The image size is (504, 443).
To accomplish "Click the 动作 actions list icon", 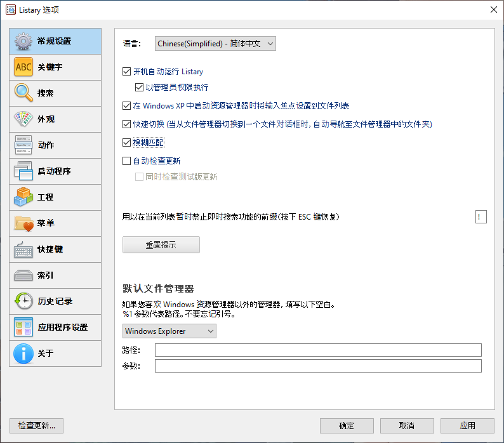I will click(x=23, y=145).
